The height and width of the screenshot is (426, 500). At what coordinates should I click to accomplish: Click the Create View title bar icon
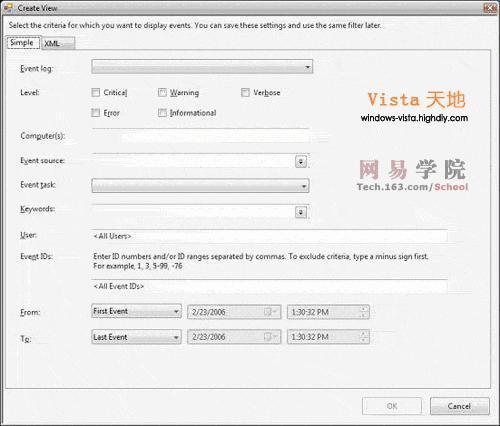[8, 8]
